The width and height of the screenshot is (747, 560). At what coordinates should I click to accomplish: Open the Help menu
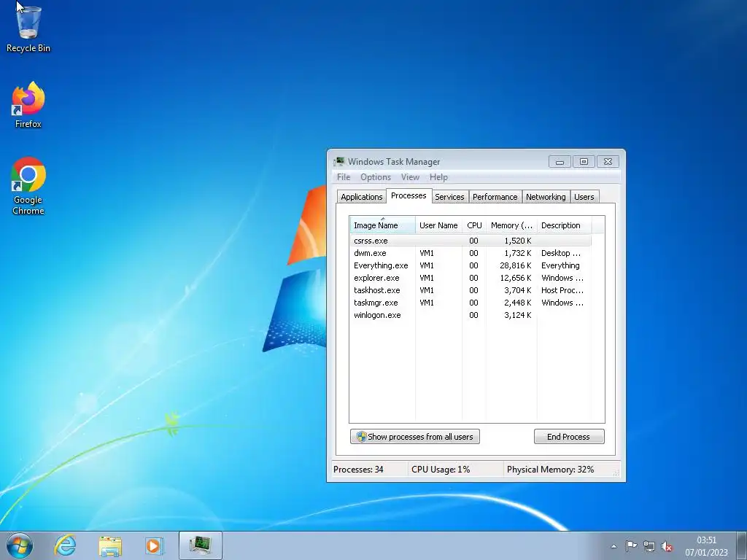pyautogui.click(x=438, y=177)
